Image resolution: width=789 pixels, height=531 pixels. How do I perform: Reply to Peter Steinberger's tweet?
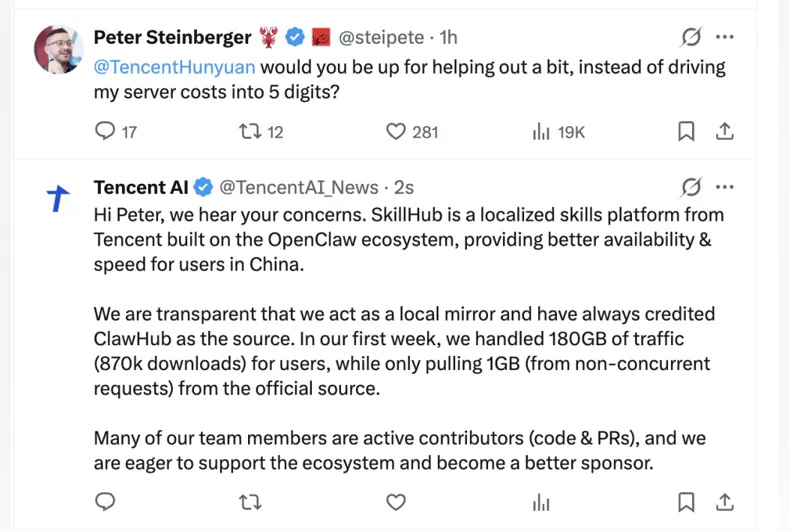point(105,131)
